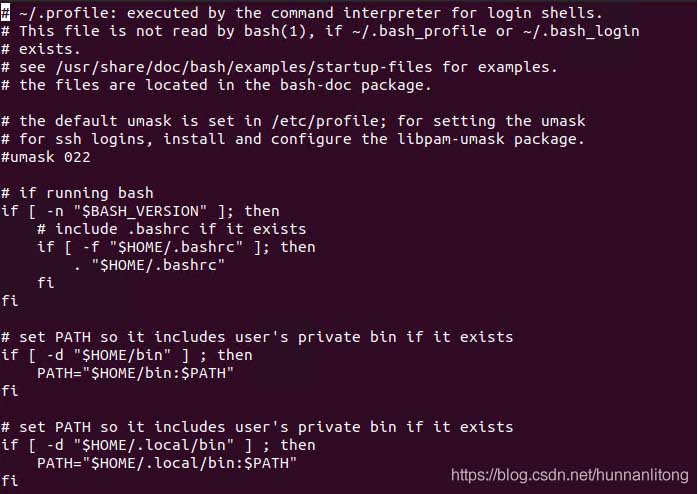Click the `PATH="$HOME/bin:$PATH"` assignment
Viewport: 698px width, 494px height.
tap(136, 373)
